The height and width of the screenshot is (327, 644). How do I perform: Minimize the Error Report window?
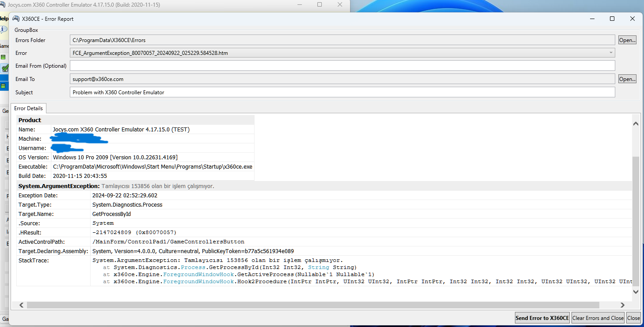(x=592, y=19)
